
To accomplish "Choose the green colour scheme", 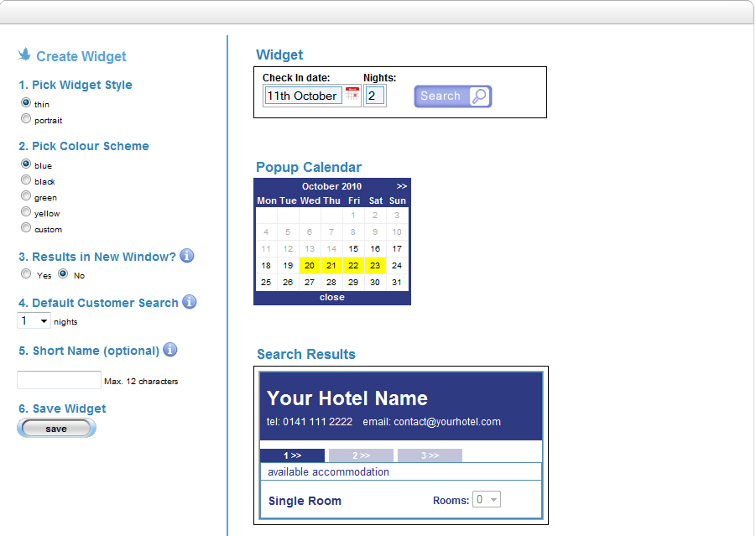I will tap(26, 196).
